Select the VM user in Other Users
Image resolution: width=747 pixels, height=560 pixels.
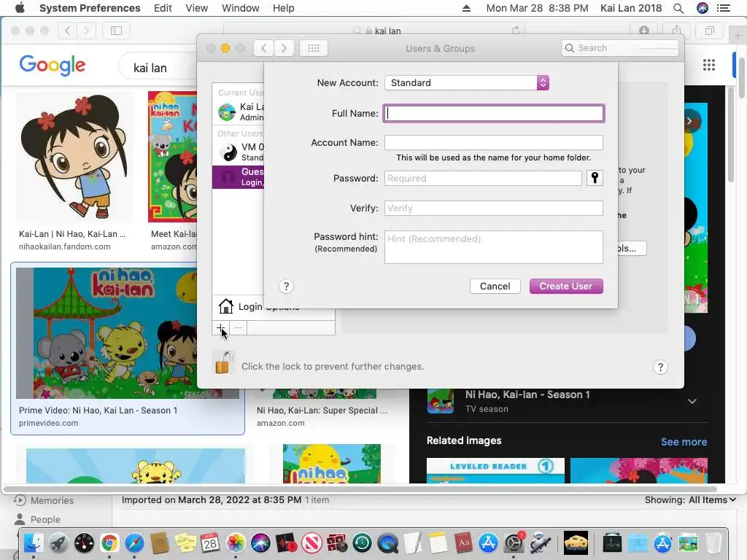pyautogui.click(x=238, y=152)
